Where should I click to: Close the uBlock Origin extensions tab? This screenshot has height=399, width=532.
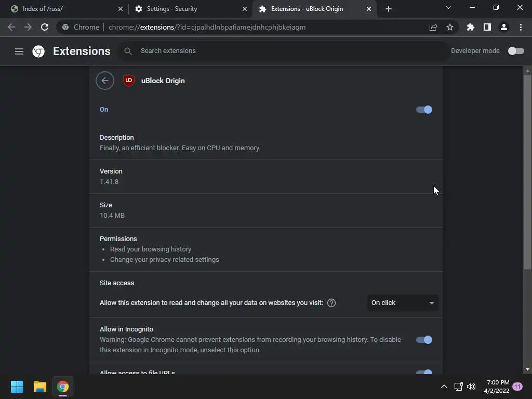pos(369,9)
